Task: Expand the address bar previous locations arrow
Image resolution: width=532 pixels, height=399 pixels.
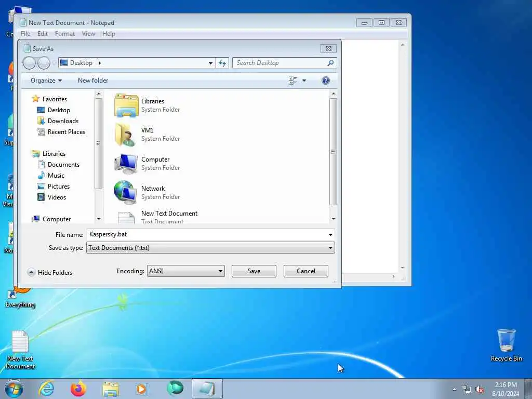Action: [x=210, y=63]
